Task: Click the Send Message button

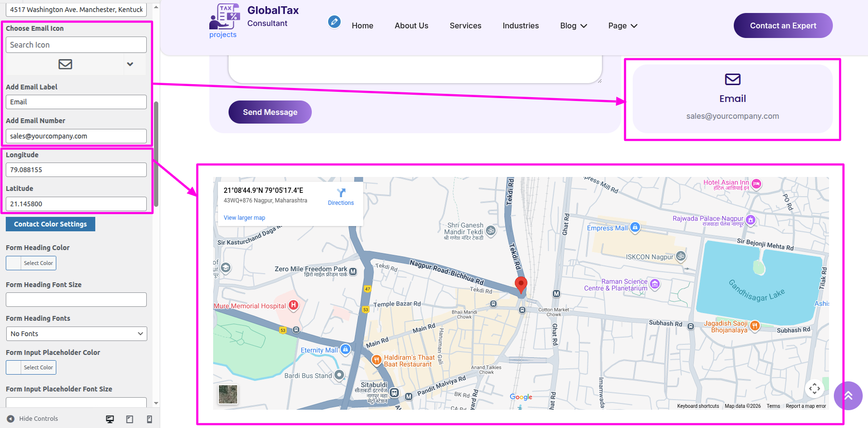Action: pyautogui.click(x=270, y=112)
